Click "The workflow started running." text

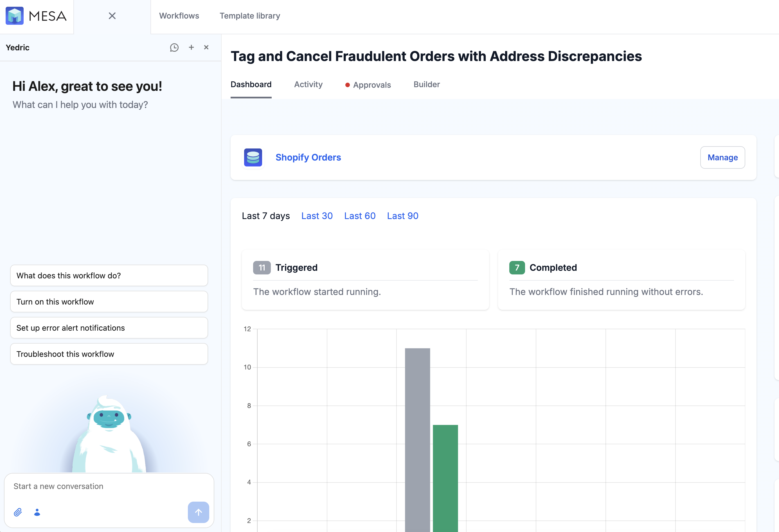[x=317, y=292]
